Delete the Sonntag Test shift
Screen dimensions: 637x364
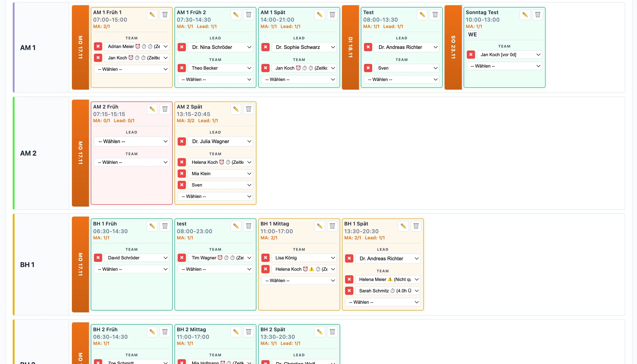click(x=538, y=15)
